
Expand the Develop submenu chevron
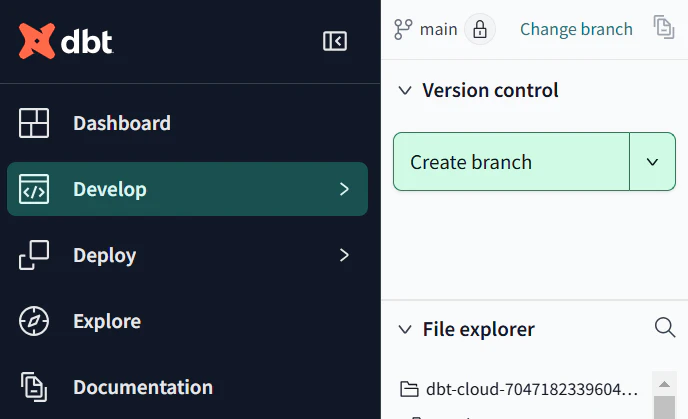coord(344,189)
